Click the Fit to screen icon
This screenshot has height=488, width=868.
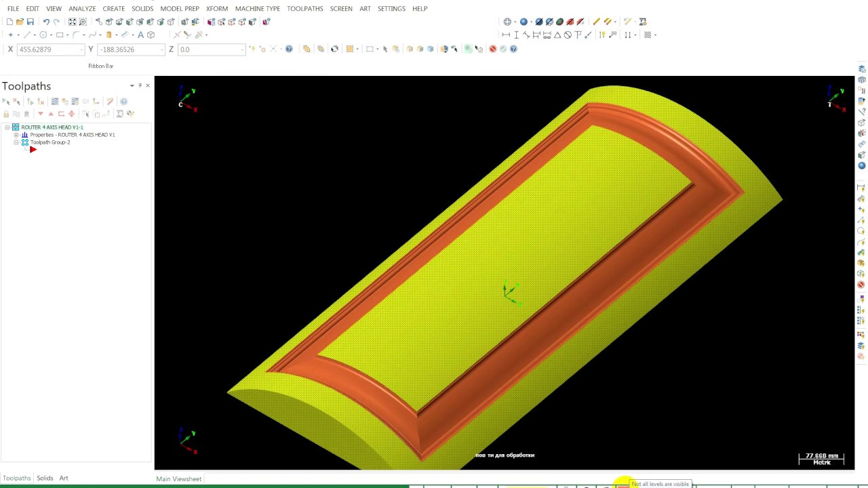(73, 22)
